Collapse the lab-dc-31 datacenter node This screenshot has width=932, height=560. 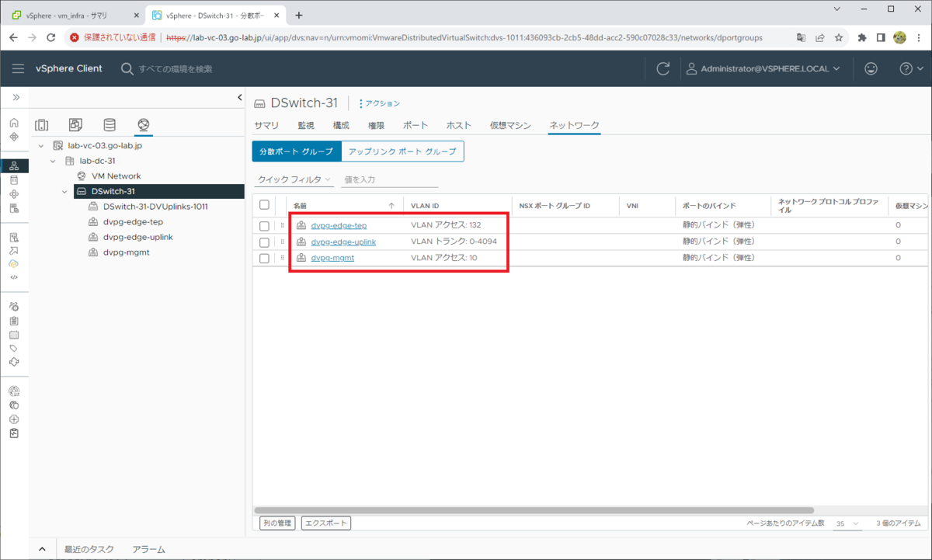(54, 161)
